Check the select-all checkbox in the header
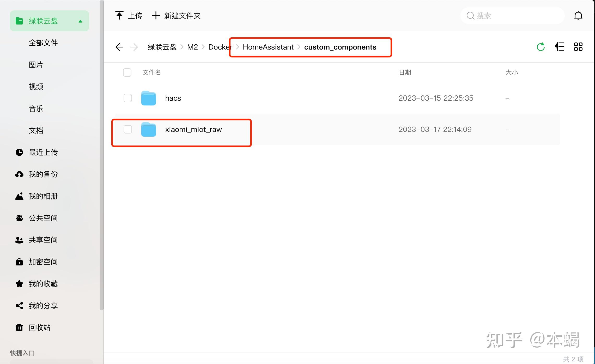Viewport: 595px width, 364px height. 127,72
